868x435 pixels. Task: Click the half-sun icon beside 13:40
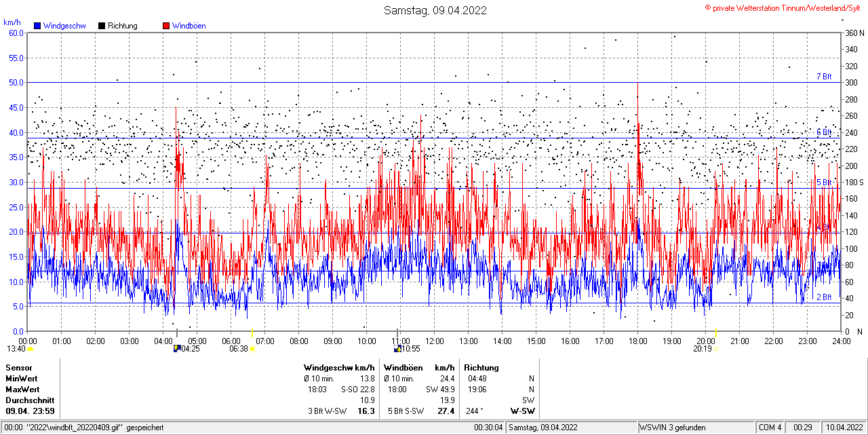click(30, 349)
